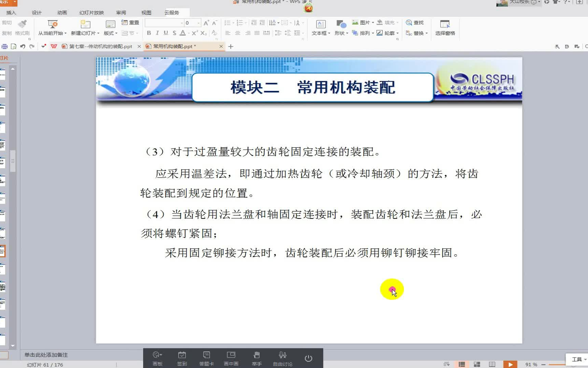Toggle subscript formatting
588x368 pixels.
click(x=203, y=33)
